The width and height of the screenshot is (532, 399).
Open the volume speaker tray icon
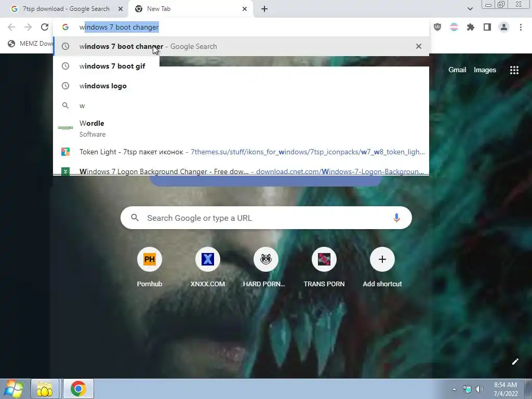tap(480, 389)
